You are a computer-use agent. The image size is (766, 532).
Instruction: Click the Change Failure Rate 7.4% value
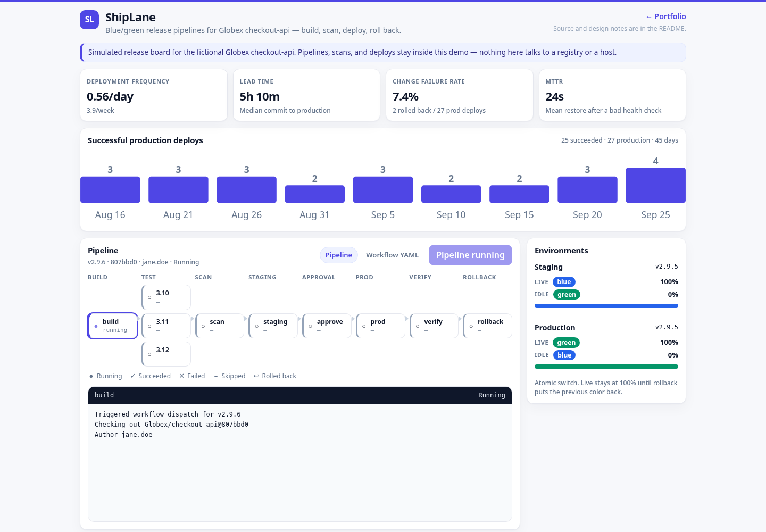click(405, 96)
